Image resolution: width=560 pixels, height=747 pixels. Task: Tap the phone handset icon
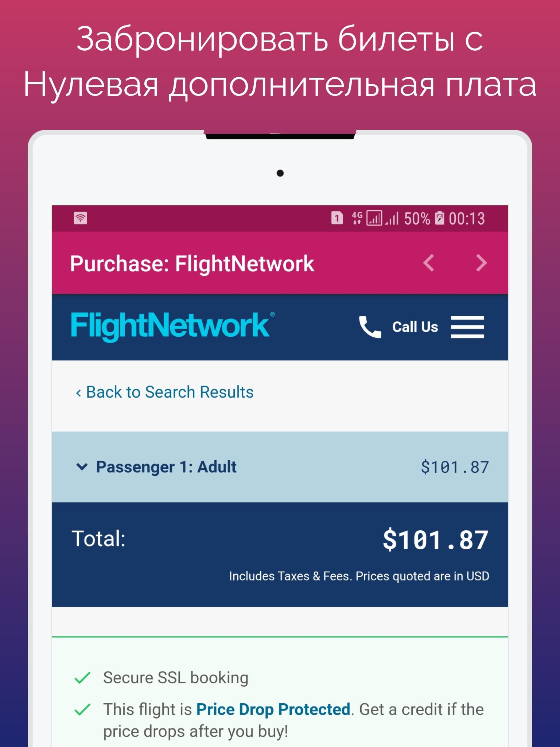click(x=370, y=327)
